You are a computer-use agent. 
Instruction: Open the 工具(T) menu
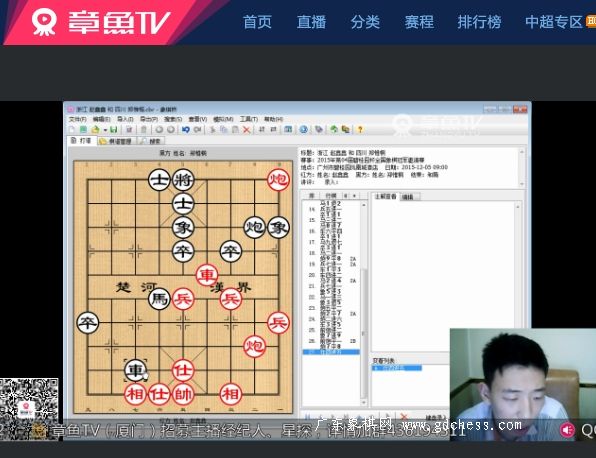click(x=249, y=119)
